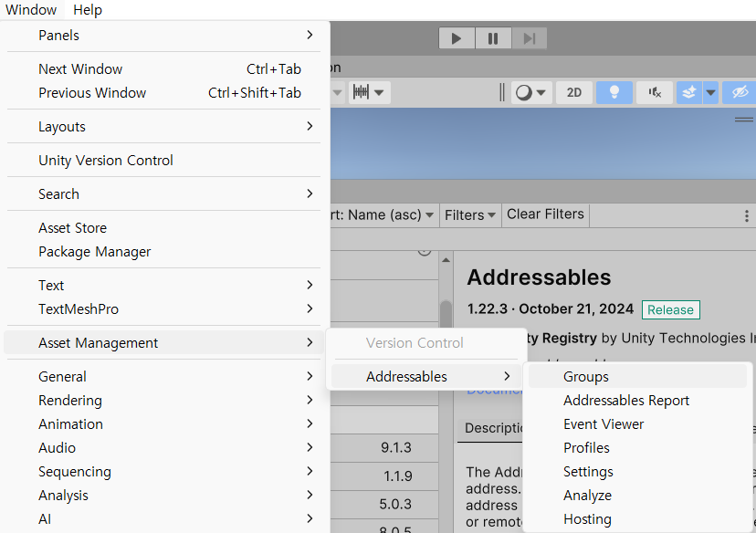Expand the Animation submenu
The width and height of the screenshot is (756, 533).
pos(164,424)
